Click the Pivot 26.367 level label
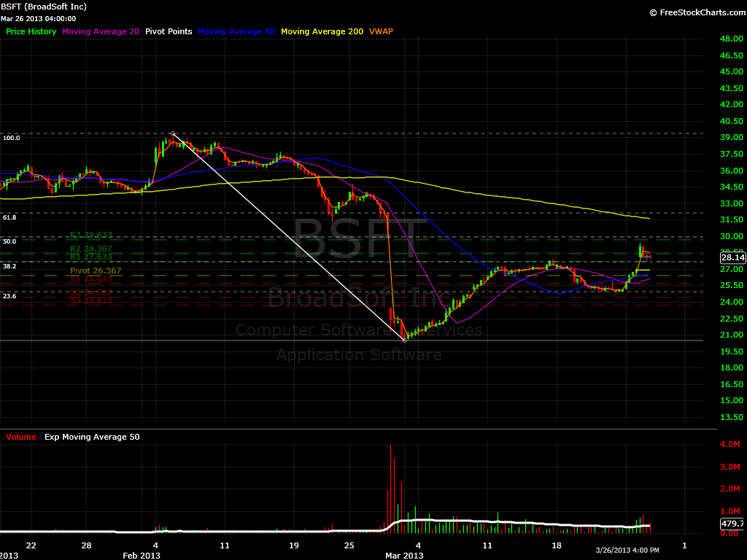Screen dimensions: 747x560 (x=96, y=271)
